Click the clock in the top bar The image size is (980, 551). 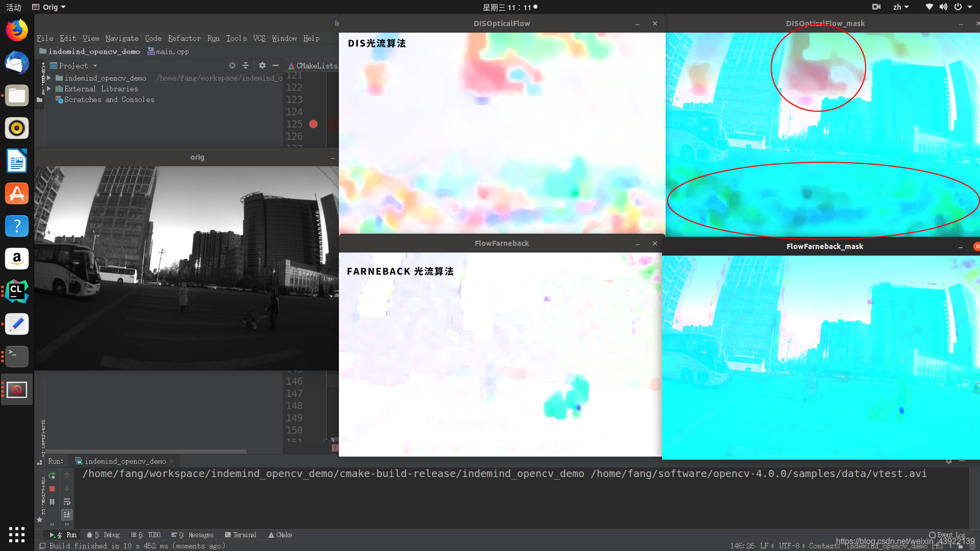coord(510,7)
